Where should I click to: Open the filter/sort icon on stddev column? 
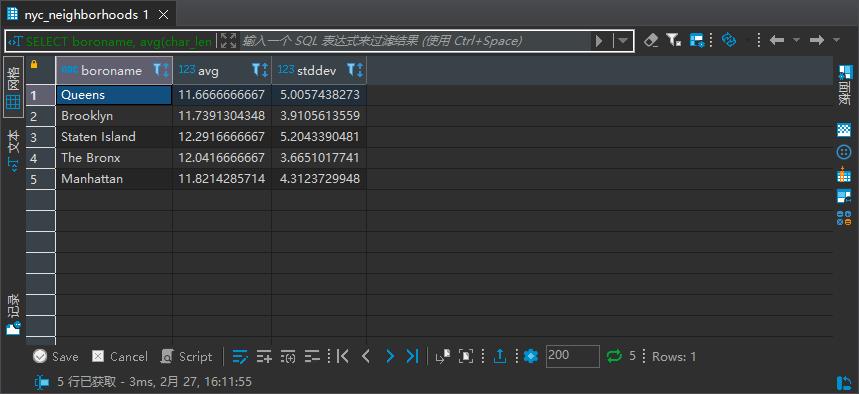[356, 70]
